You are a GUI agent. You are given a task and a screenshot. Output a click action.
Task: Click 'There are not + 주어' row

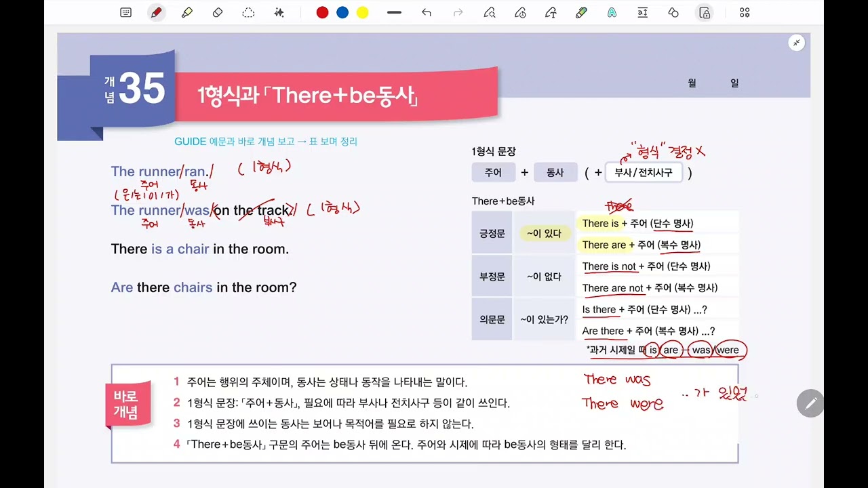[x=656, y=288]
